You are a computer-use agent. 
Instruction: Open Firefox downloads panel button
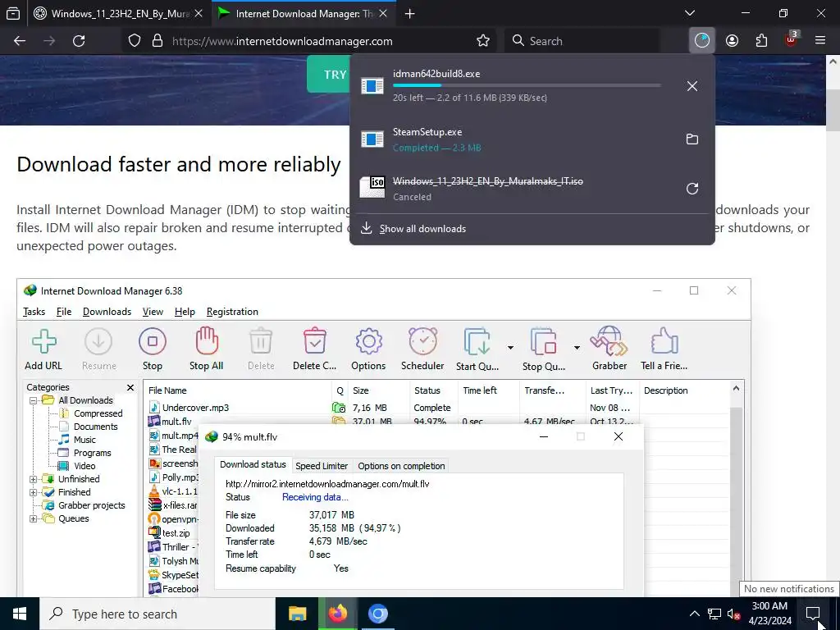click(702, 41)
